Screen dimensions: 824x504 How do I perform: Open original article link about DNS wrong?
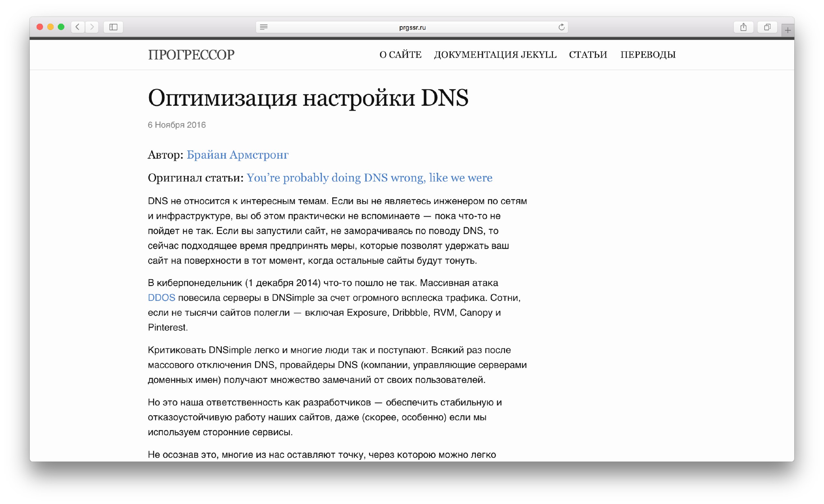coord(369,178)
